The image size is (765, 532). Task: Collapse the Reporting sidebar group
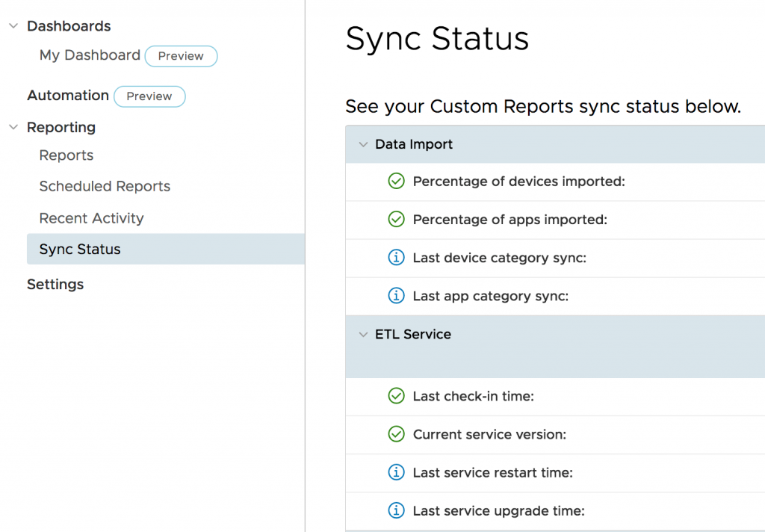pyautogui.click(x=13, y=128)
